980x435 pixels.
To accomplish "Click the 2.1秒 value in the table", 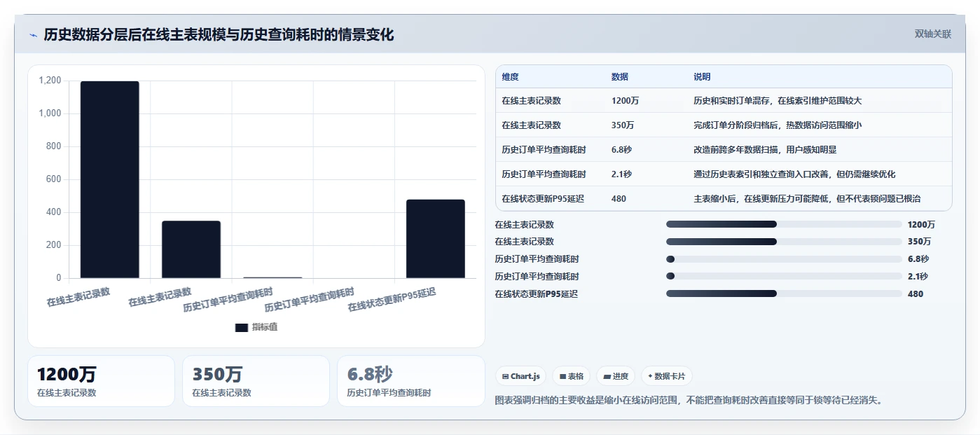I will coord(621,174).
